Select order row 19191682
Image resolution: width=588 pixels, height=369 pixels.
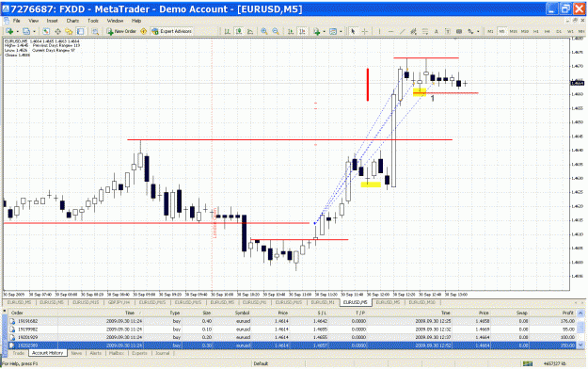(x=293, y=321)
